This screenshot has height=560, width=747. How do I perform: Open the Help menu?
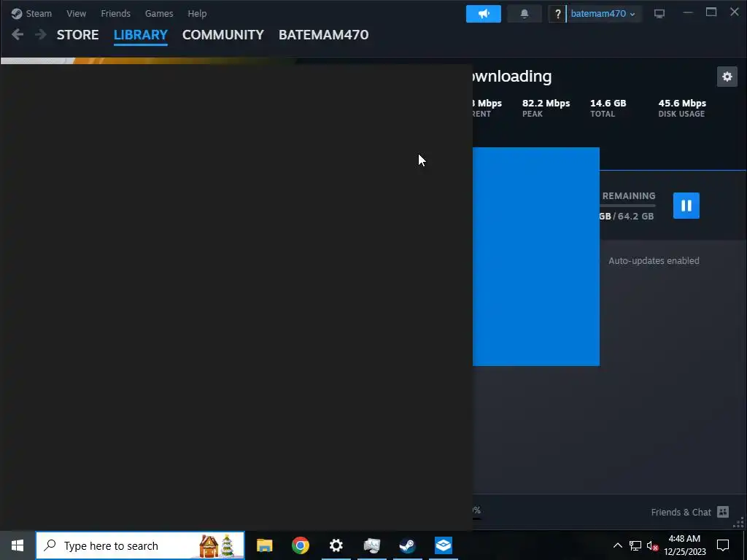coord(197,13)
